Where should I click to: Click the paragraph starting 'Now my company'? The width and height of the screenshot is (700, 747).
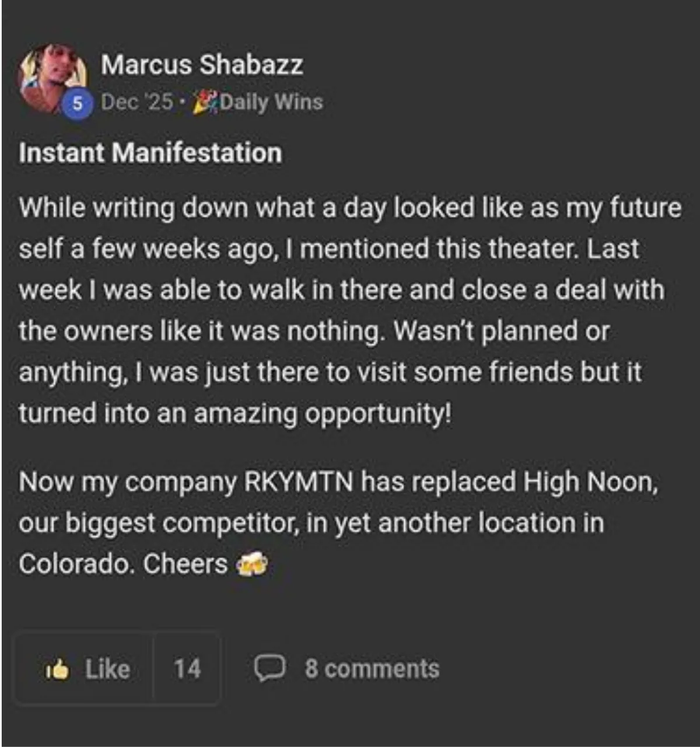click(338, 522)
